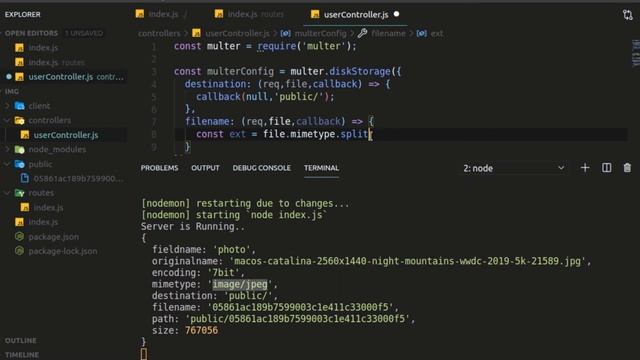
Task: Click the package-lock.json file icon
Action: coord(19,251)
